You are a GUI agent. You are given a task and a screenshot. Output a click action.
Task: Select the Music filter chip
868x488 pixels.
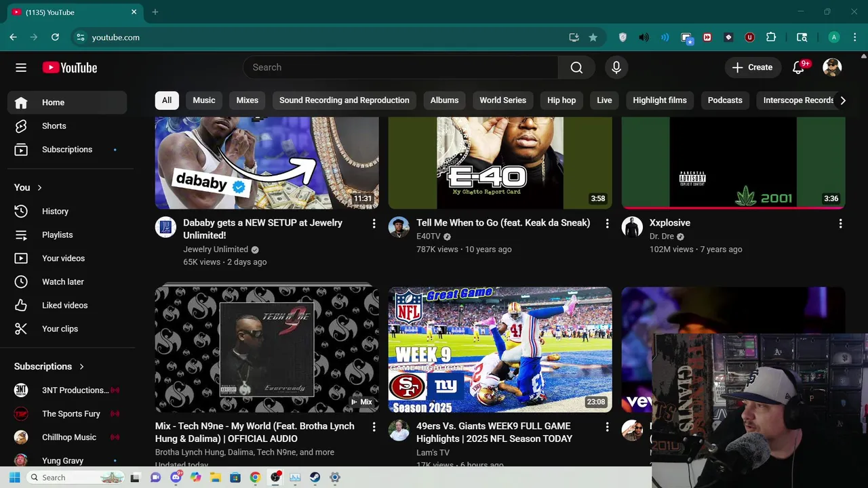[x=204, y=100]
